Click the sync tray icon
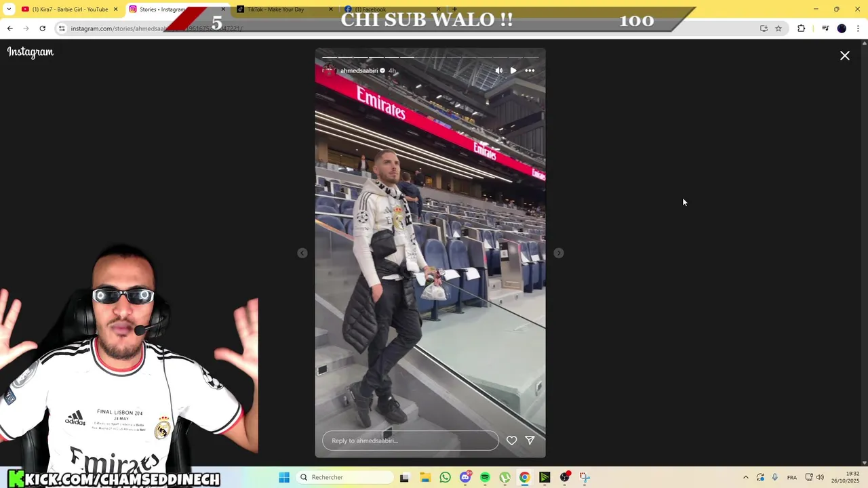The width and height of the screenshot is (868, 488). coord(760,477)
